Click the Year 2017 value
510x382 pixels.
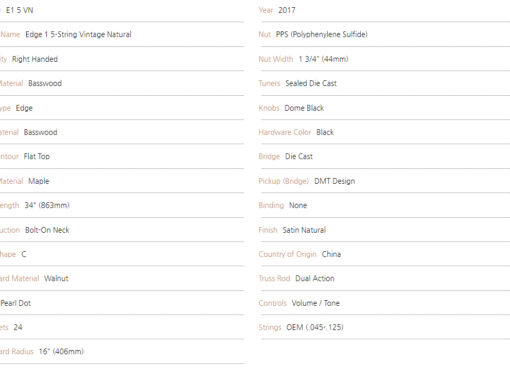(x=287, y=10)
